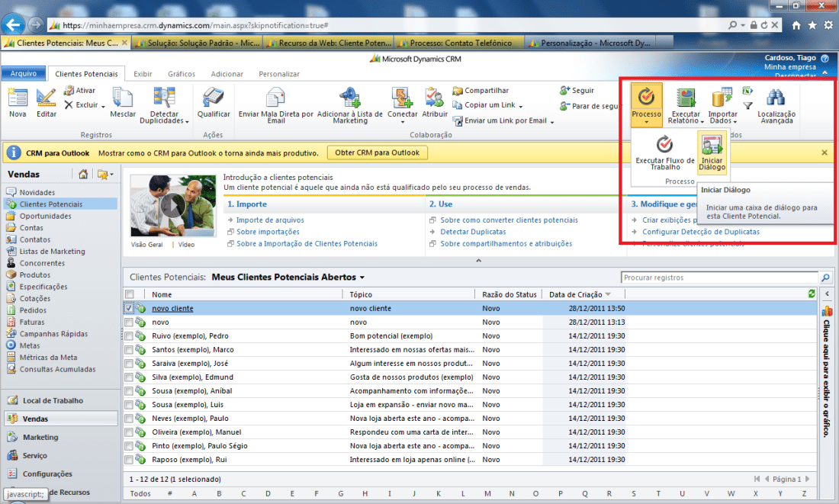Expand the Meus Clientes Potenciais Abertos view dropdown

coord(362,278)
